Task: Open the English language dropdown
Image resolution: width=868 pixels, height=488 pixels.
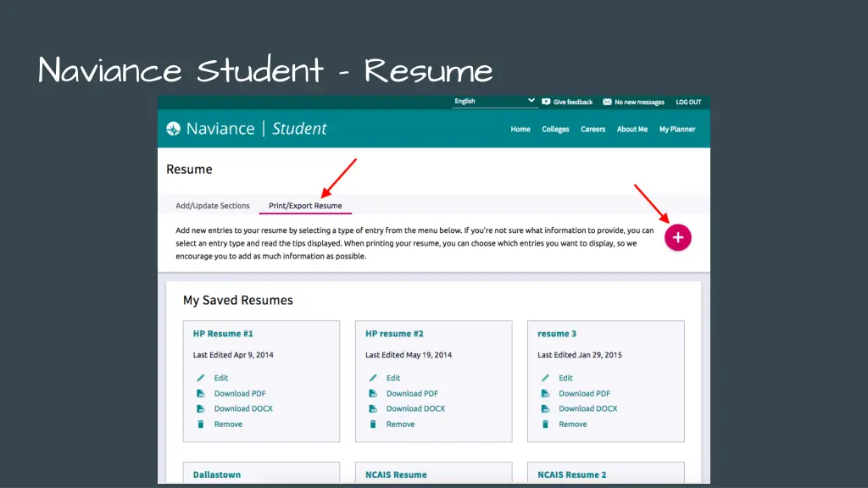Action: 494,102
